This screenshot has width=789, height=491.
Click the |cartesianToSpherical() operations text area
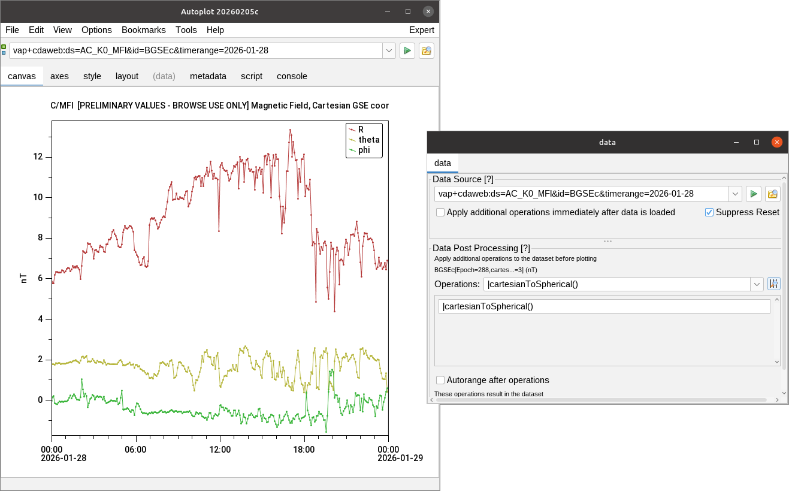tap(603, 306)
